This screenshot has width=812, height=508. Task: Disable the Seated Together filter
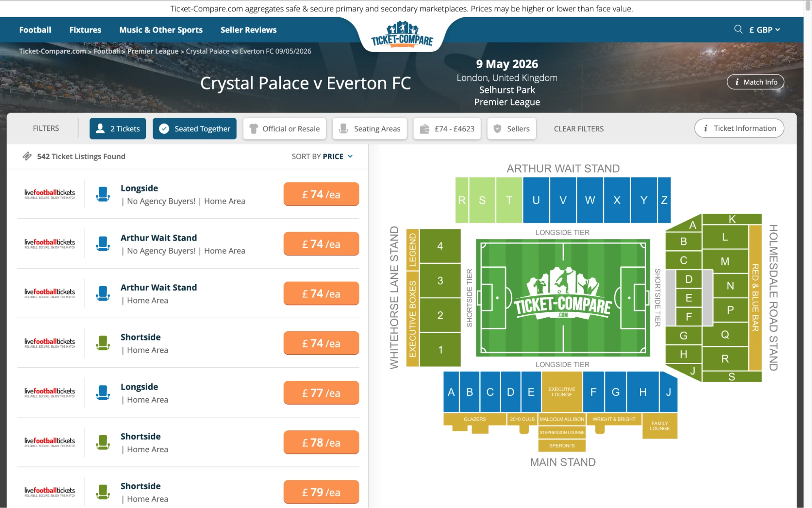[x=195, y=128]
